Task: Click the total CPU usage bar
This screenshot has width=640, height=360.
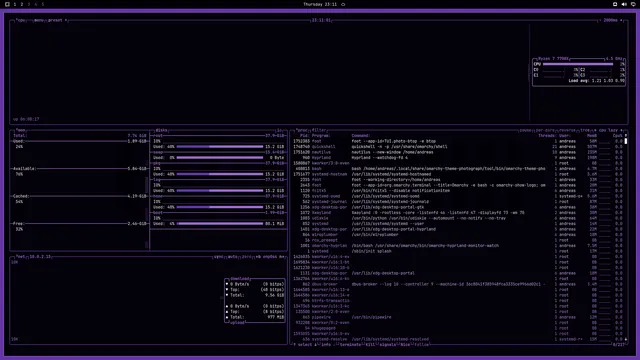Action: click(x=578, y=64)
